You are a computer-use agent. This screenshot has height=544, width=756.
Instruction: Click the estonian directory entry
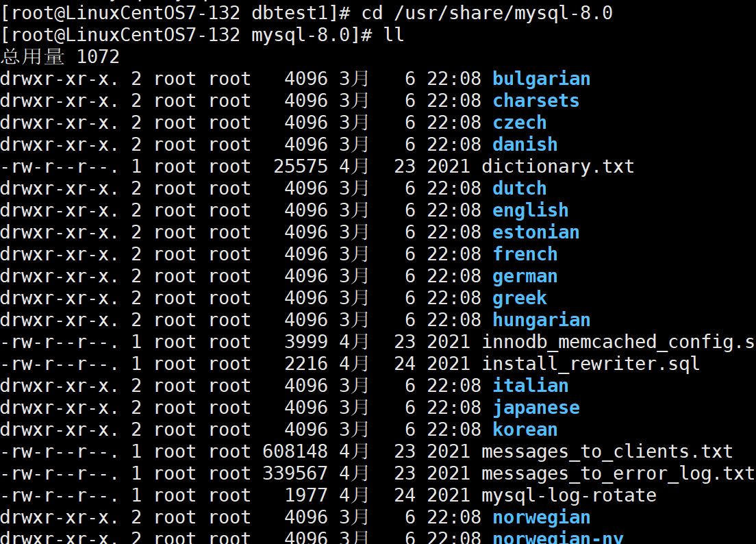(535, 232)
